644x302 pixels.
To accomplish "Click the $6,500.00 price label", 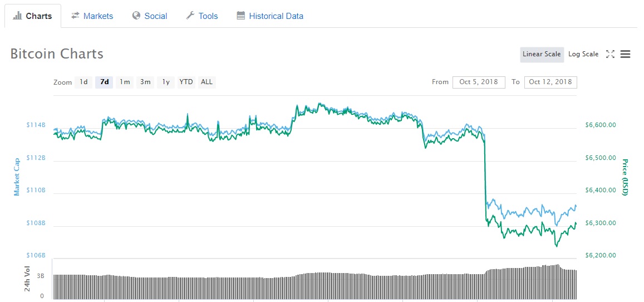I will [x=600, y=158].
